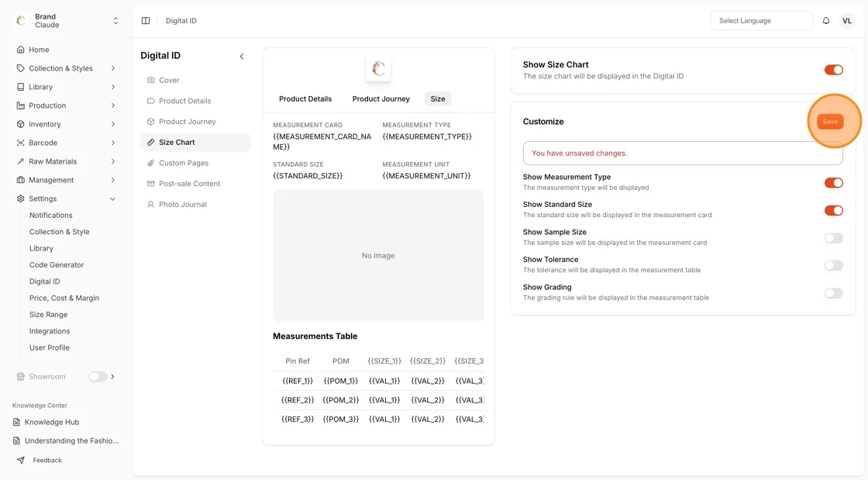Turn off Show Standard Size toggle
Viewport: 868px width, 480px height.
pos(834,210)
